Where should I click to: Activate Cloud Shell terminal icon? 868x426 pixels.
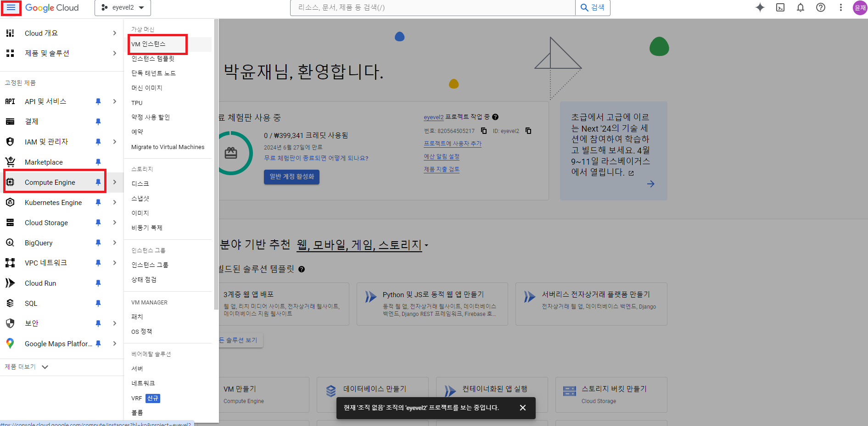coord(780,7)
